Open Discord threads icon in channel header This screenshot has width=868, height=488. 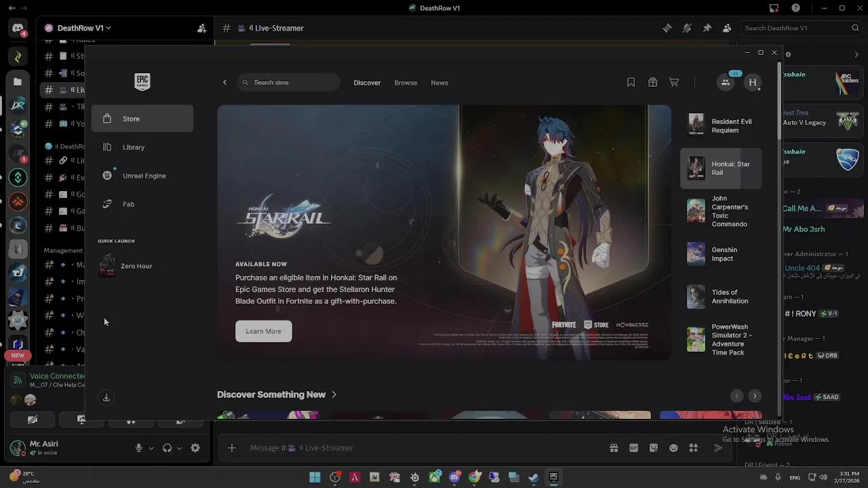click(x=667, y=28)
